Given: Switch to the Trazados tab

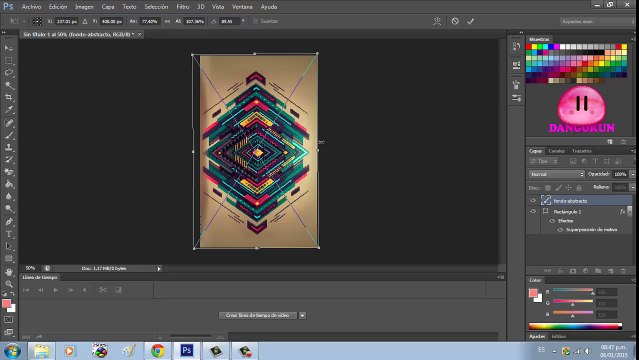Looking at the screenshot, I should pos(581,151).
